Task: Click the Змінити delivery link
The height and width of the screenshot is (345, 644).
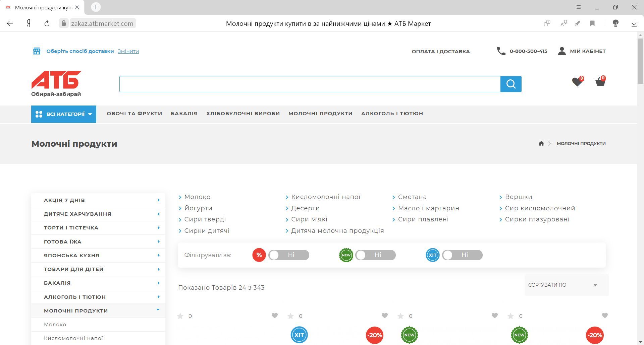Action: click(128, 51)
